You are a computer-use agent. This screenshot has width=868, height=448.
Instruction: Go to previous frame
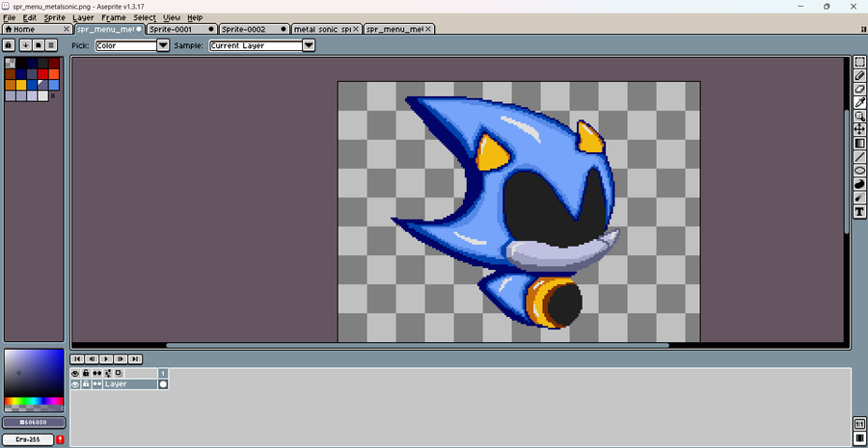[92, 359]
